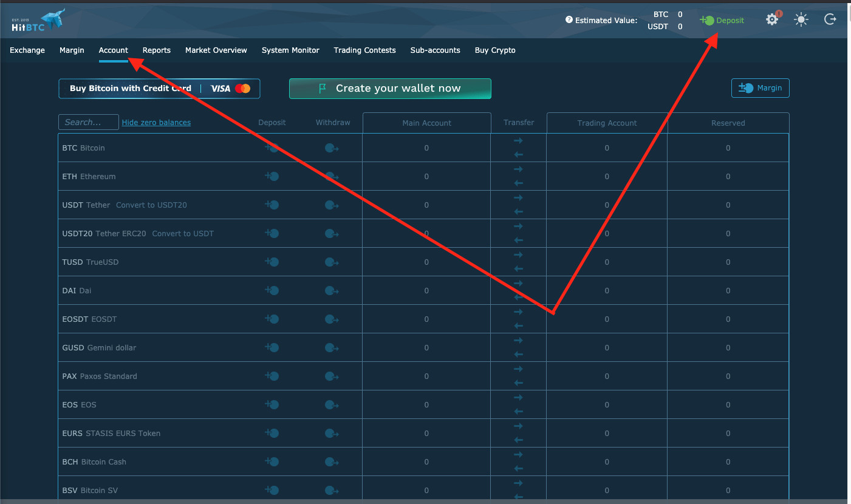Click EOS withdraw icon
851x504 pixels.
tap(332, 404)
